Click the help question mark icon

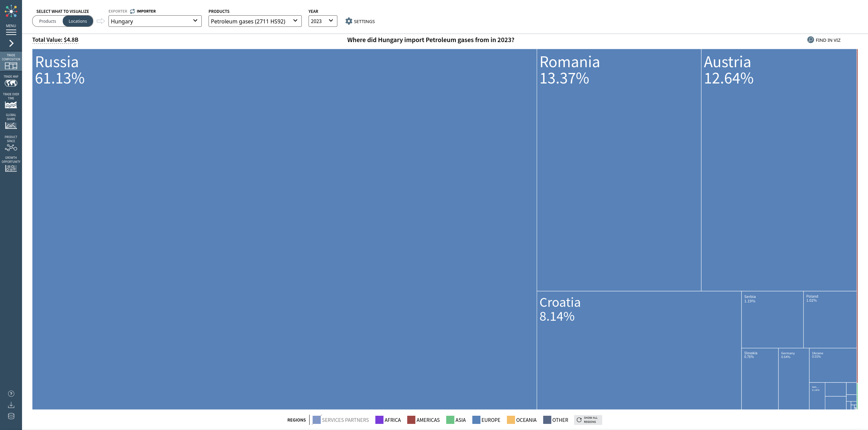(11, 394)
